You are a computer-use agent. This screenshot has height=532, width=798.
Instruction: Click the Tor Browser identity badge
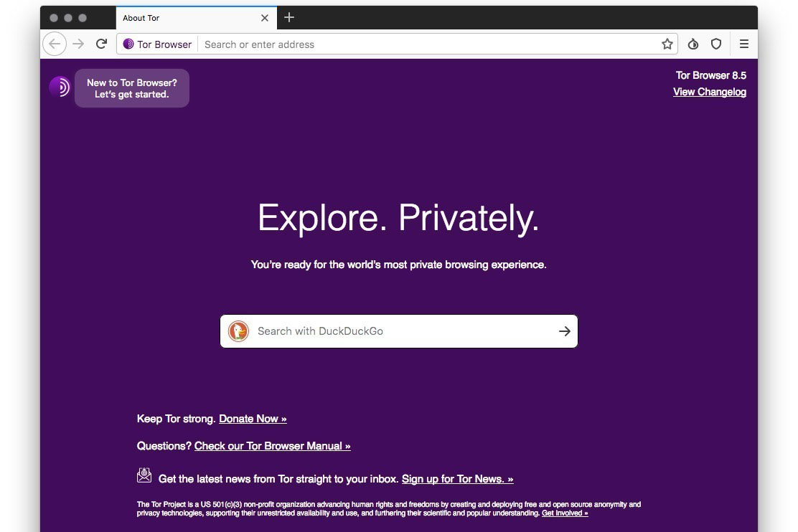(157, 44)
